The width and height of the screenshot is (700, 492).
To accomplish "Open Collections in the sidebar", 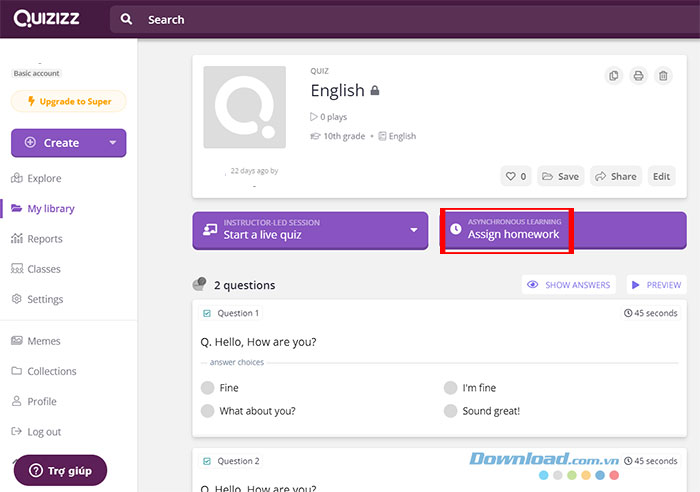I will click(51, 371).
